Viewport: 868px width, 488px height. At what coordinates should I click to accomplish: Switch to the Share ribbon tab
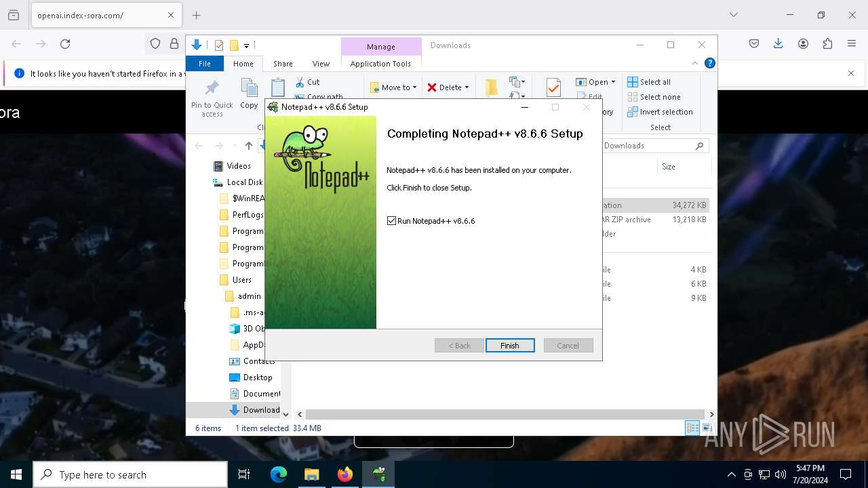pos(283,64)
